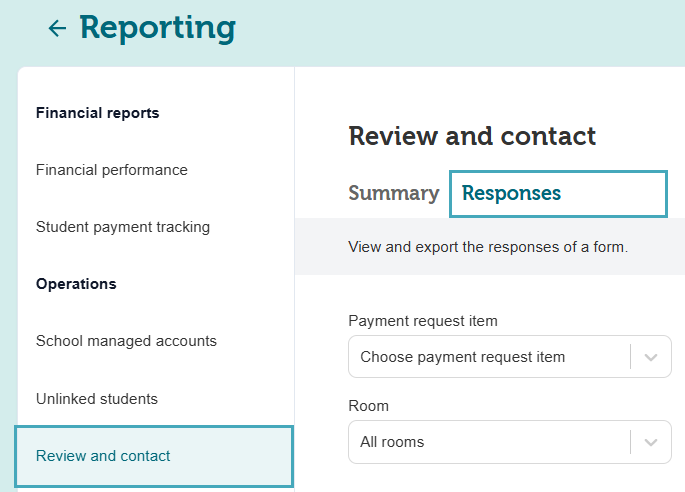685x492 pixels.
Task: Click the back arrow beside Reporting
Action: click(57, 29)
